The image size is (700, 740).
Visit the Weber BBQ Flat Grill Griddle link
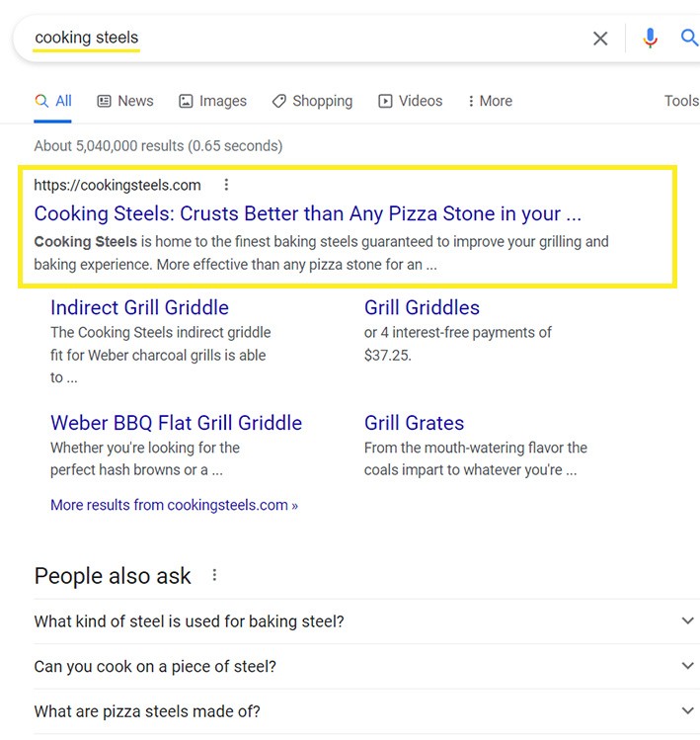[176, 423]
